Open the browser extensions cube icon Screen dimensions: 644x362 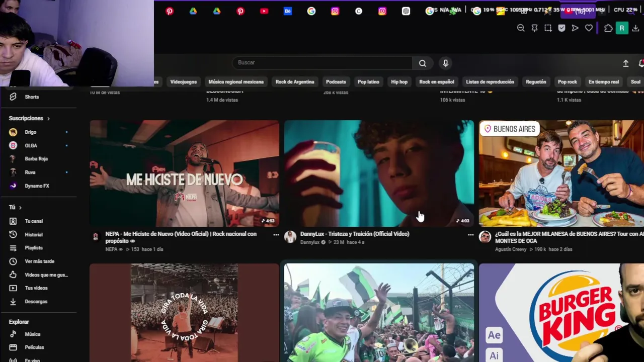pos(608,28)
